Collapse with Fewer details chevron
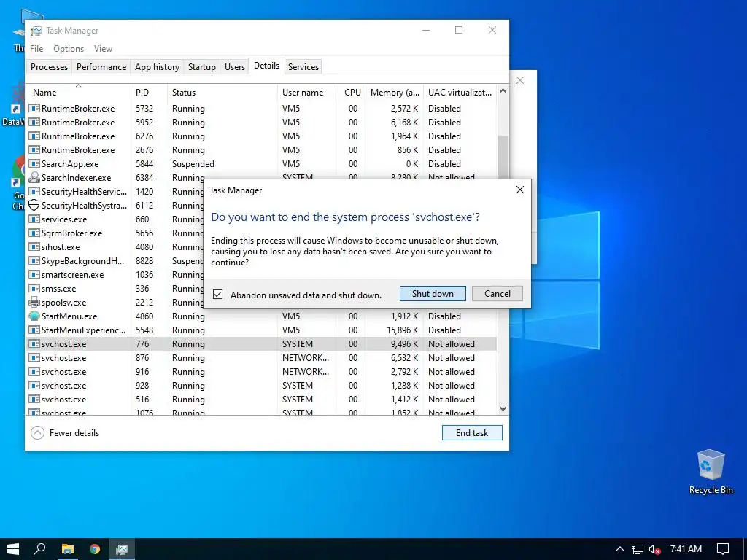Image resolution: width=747 pixels, height=560 pixels. point(37,432)
